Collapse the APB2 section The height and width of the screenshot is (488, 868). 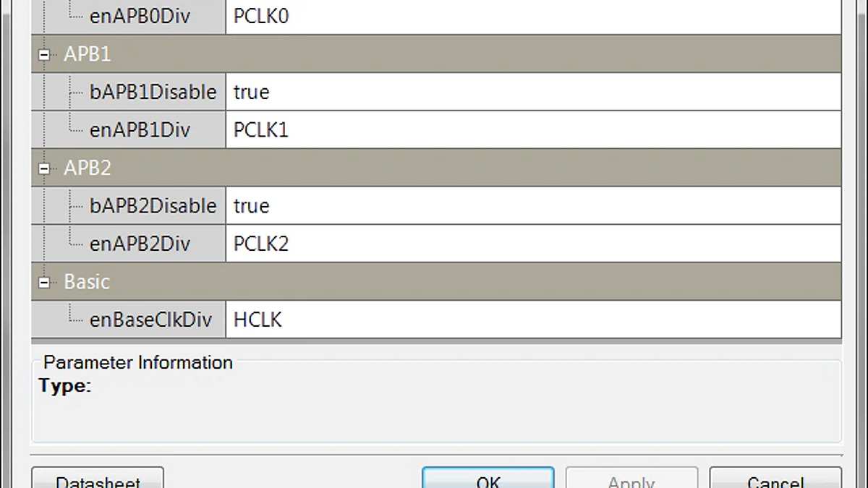[x=43, y=168]
